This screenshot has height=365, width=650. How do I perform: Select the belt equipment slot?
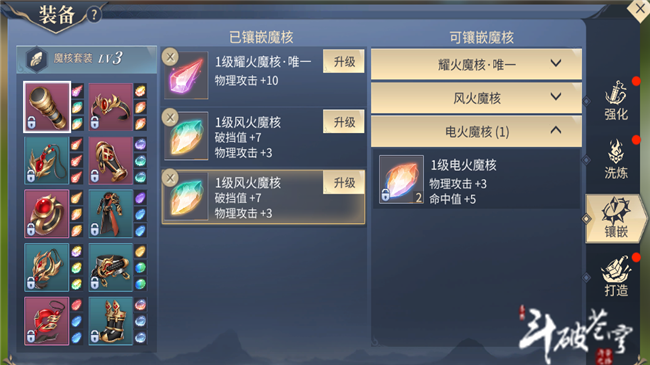click(x=110, y=267)
